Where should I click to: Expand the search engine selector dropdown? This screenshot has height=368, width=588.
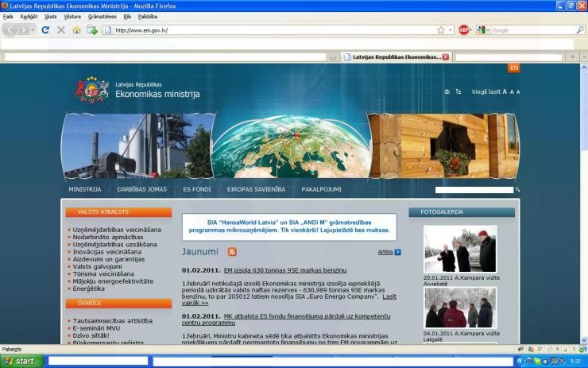coord(487,30)
